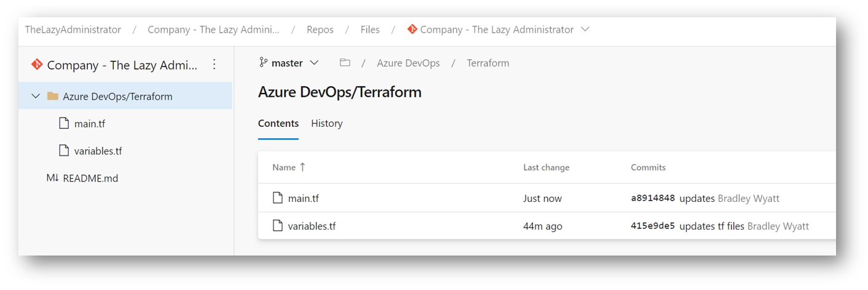
Task: Navigate to Azure DevOps path segment
Action: [408, 63]
